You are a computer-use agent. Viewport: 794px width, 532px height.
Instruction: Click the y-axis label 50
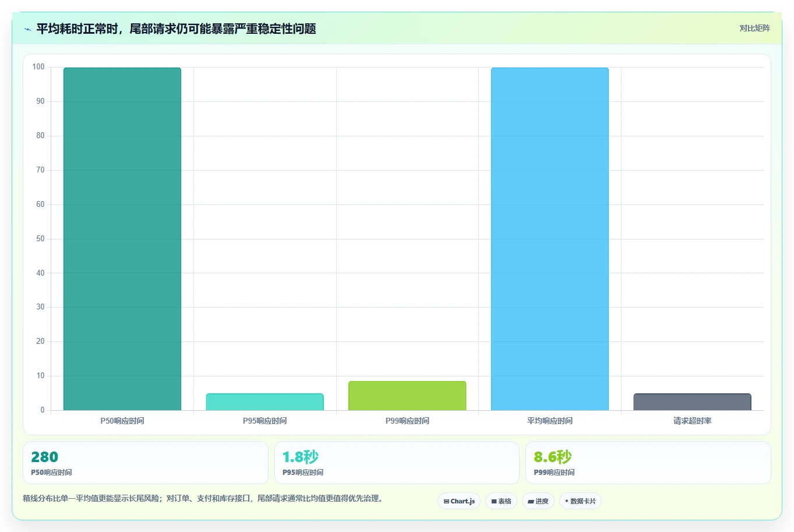[40, 239]
